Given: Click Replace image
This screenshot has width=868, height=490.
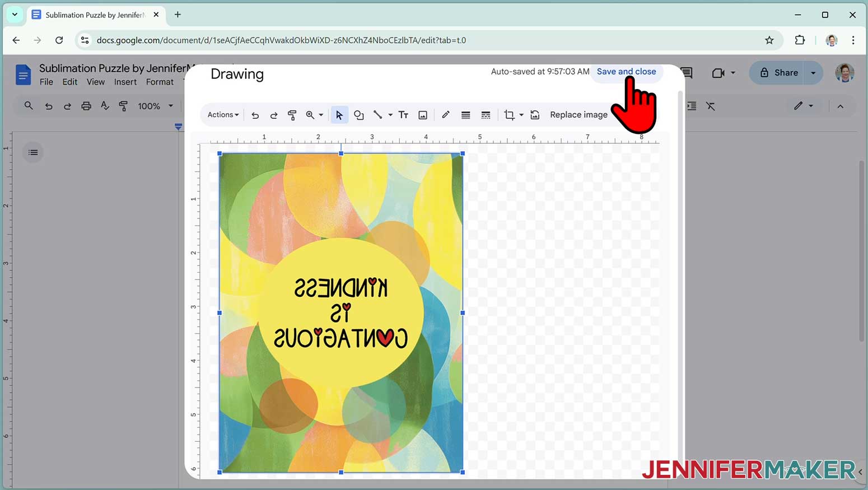Looking at the screenshot, I should click(578, 115).
